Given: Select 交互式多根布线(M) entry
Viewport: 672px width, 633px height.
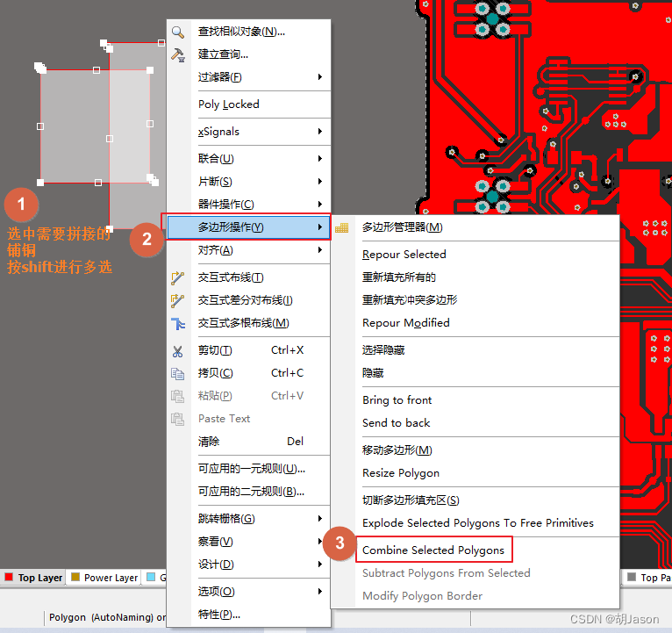Looking at the screenshot, I should click(x=249, y=323).
